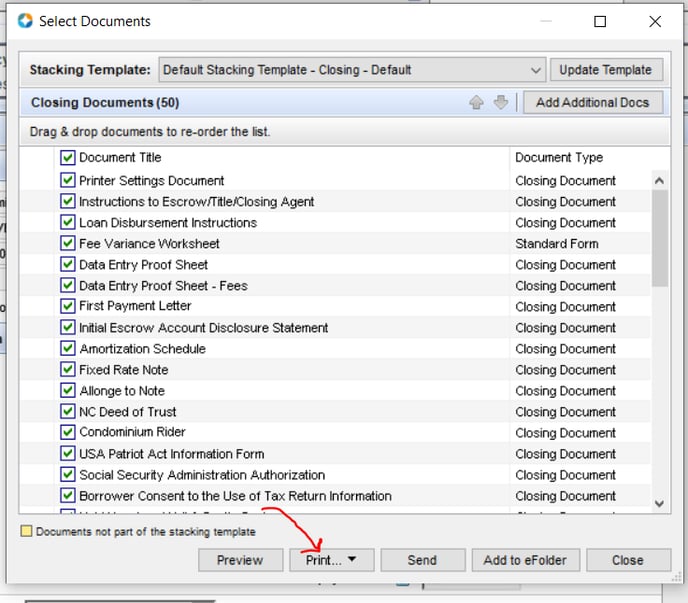This screenshot has width=688, height=603.
Task: Click the move document up arrow icon
Action: pyautogui.click(x=476, y=102)
